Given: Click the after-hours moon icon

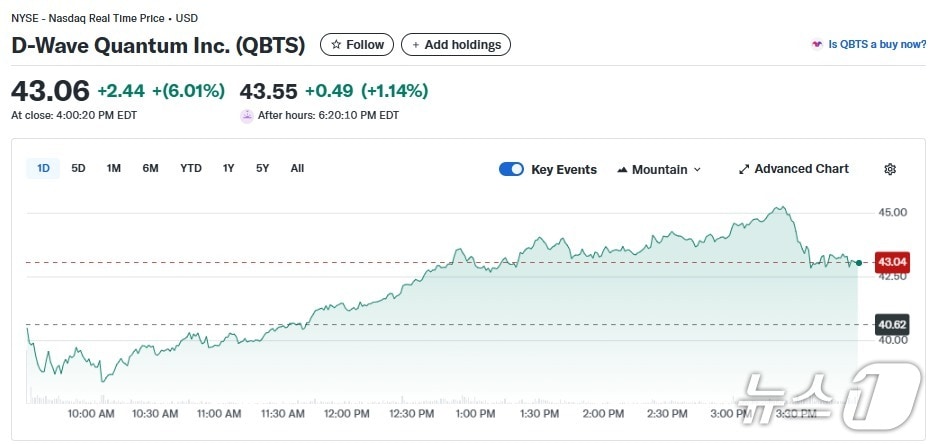Looking at the screenshot, I should click(x=247, y=116).
